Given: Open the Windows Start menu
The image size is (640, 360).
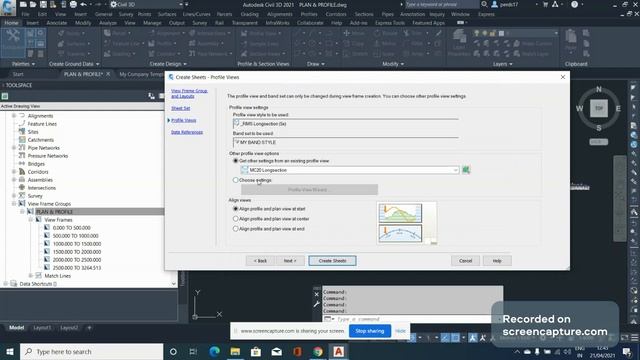Looking at the screenshot, I should [10, 351].
